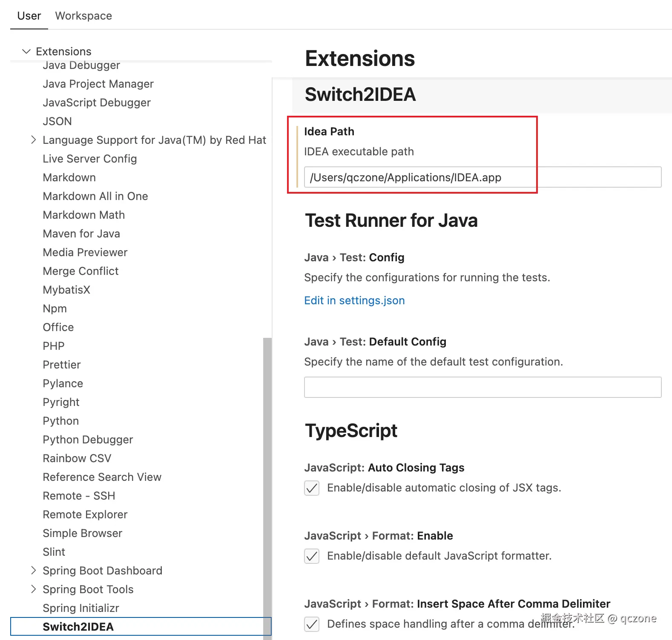The width and height of the screenshot is (672, 640).
Task: Open Edit in settings.json link
Action: [x=354, y=300]
